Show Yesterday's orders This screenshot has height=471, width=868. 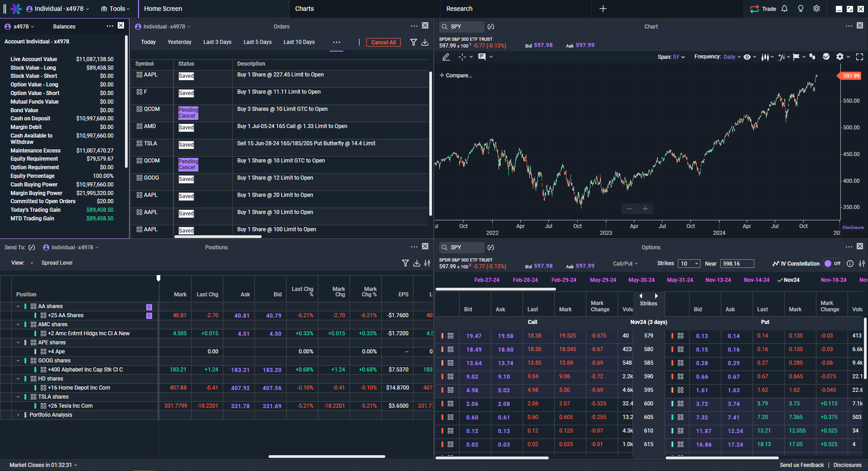(x=179, y=42)
